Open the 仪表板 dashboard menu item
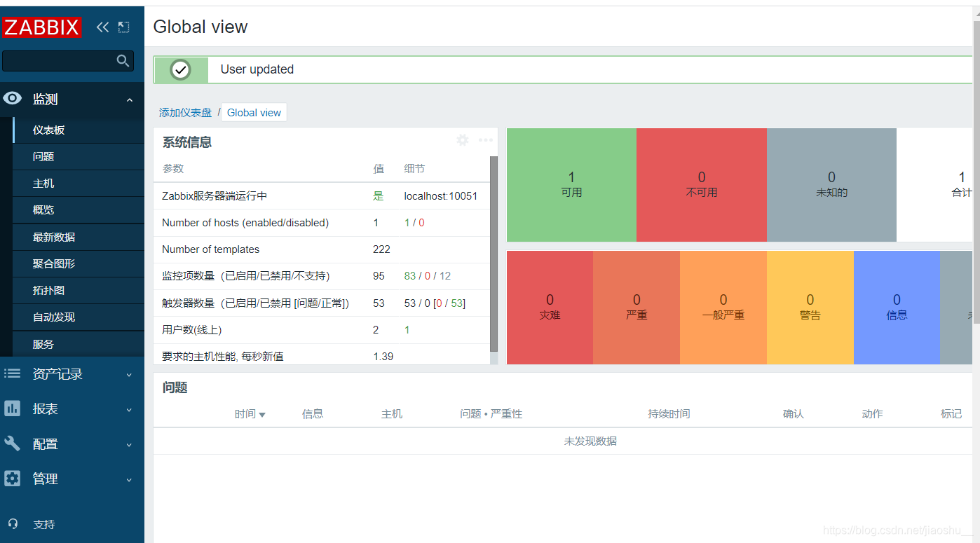This screenshot has height=543, width=980. (x=79, y=130)
